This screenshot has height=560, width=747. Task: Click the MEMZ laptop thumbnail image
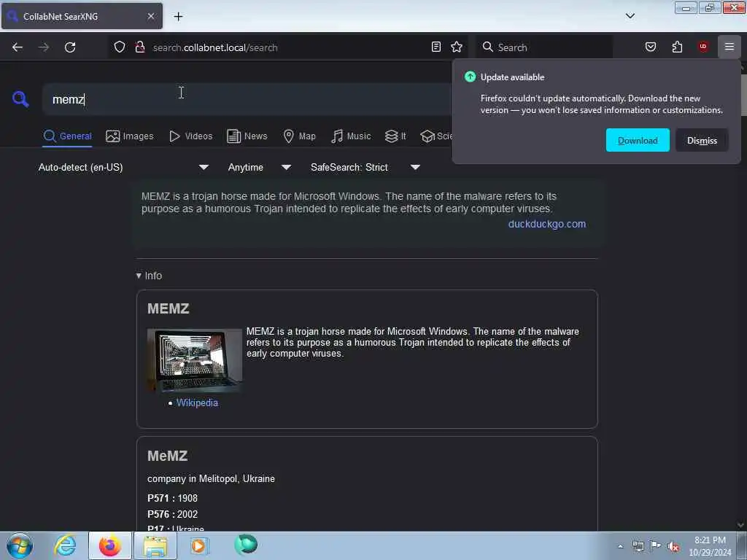194,360
